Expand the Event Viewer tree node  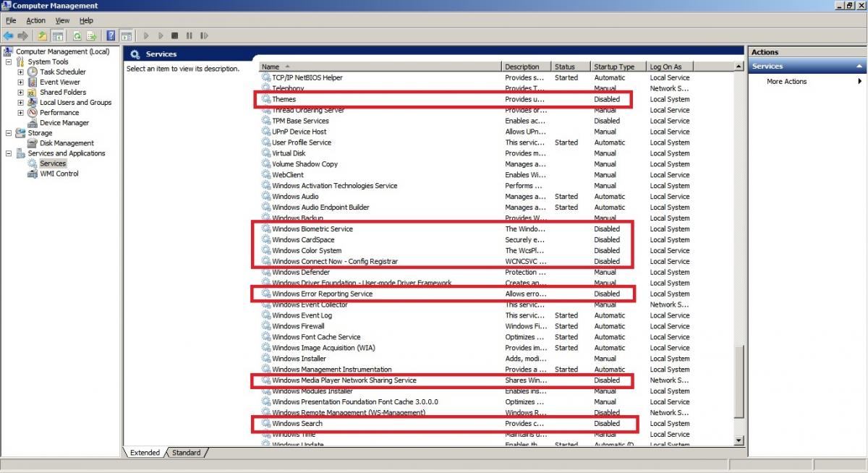(21, 82)
